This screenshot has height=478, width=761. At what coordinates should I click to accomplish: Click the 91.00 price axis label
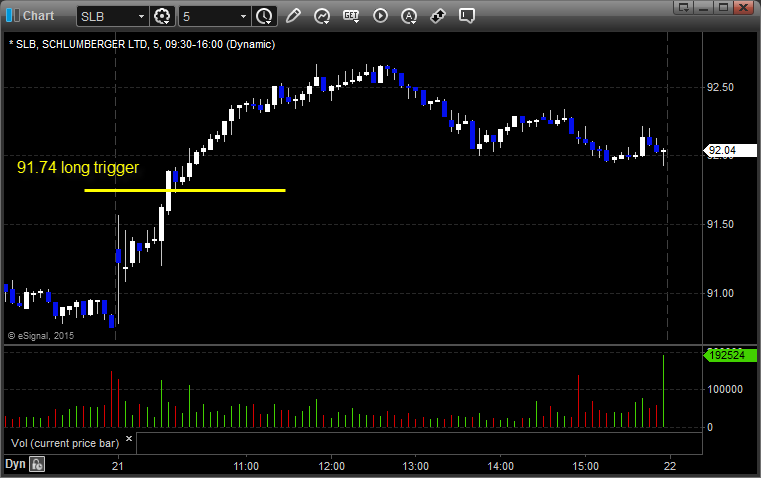(x=720, y=293)
